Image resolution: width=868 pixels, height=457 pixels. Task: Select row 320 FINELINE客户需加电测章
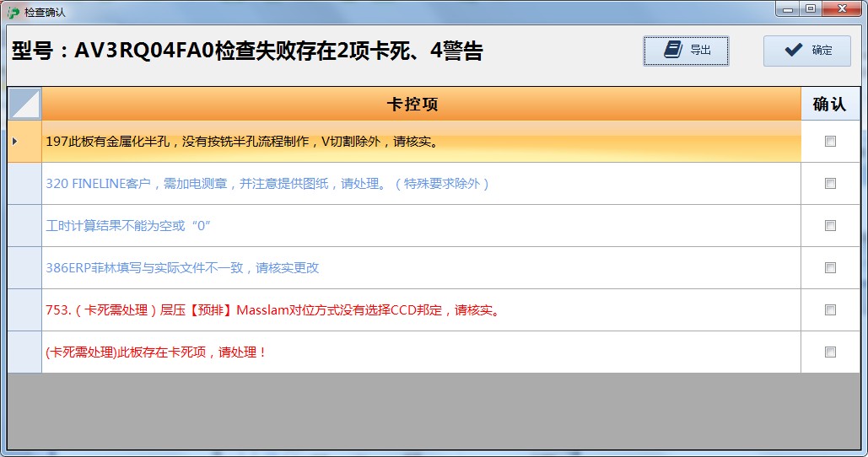421,183
